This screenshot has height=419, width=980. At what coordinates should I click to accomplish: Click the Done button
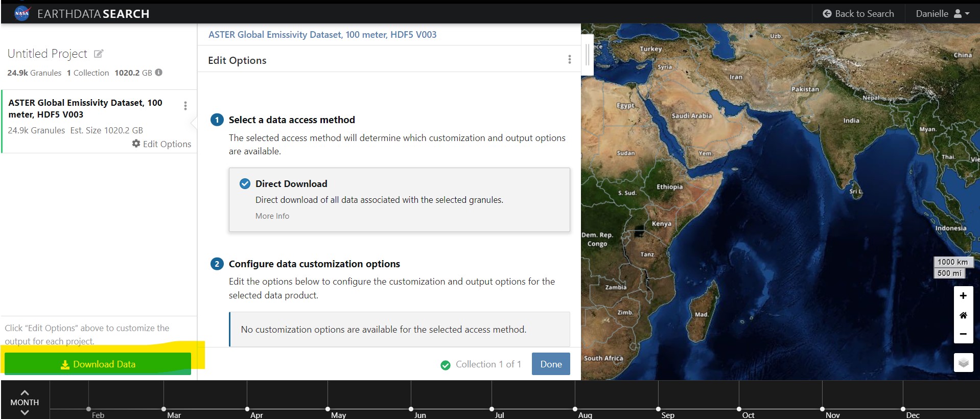tap(551, 364)
